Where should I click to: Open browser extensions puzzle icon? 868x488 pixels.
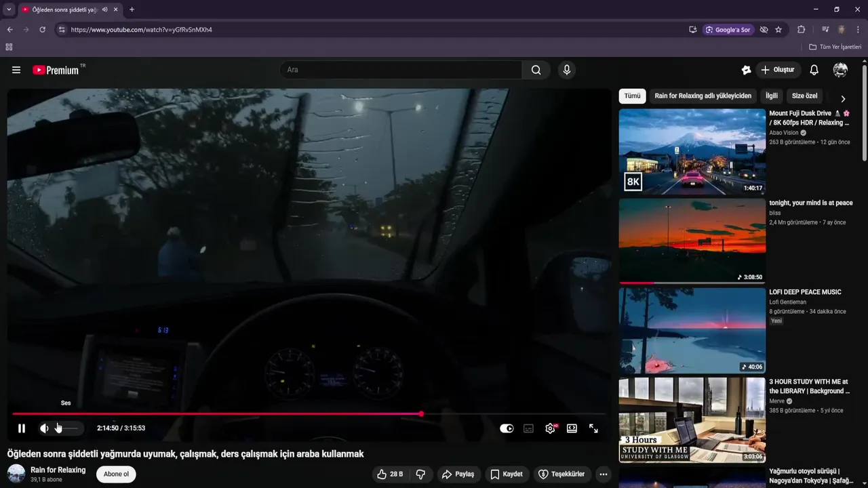(x=801, y=30)
